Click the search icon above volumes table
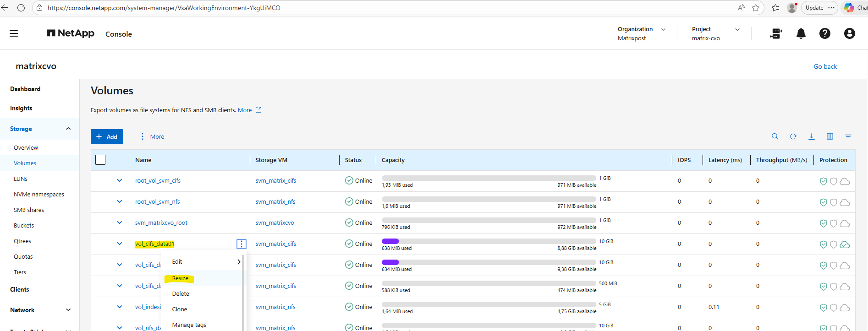This screenshot has height=331, width=868. [775, 136]
